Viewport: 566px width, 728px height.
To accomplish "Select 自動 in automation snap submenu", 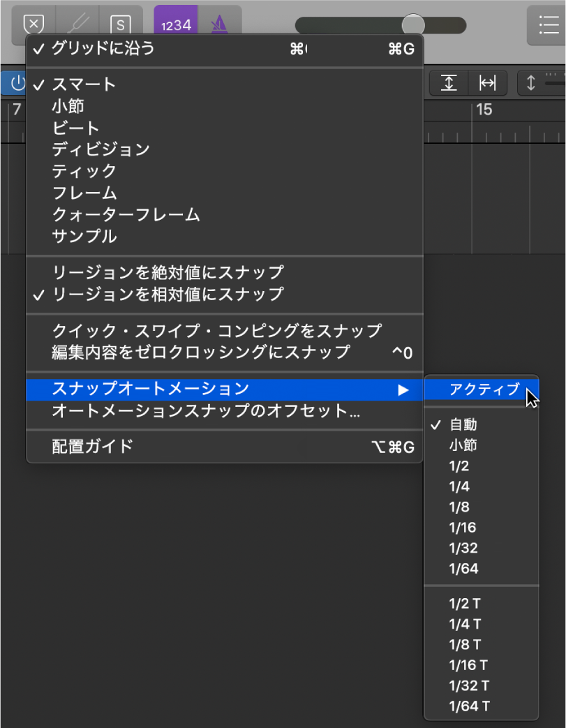I will tap(462, 424).
